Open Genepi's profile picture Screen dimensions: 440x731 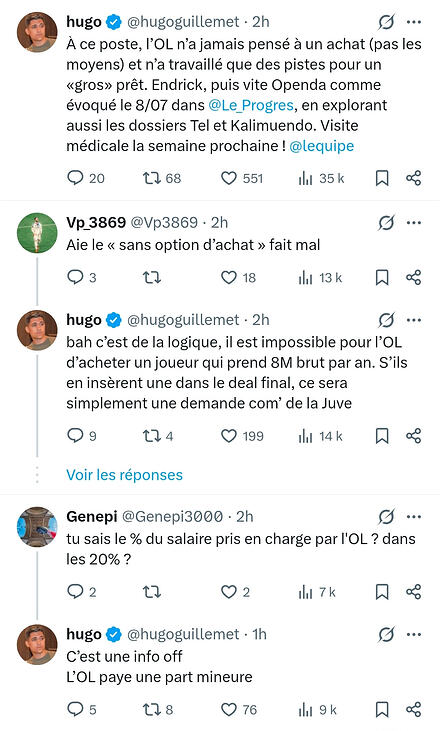coord(37,527)
